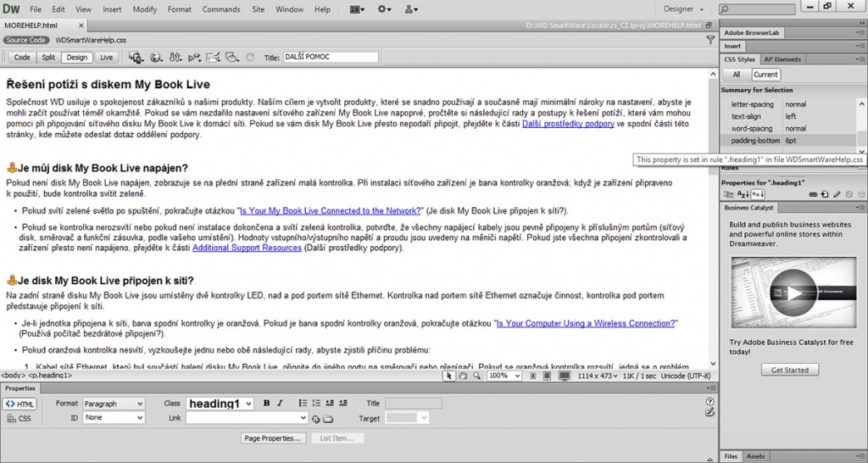Apply Unordered List formatting icon
This screenshot has width=868, height=463.
pyautogui.click(x=303, y=403)
